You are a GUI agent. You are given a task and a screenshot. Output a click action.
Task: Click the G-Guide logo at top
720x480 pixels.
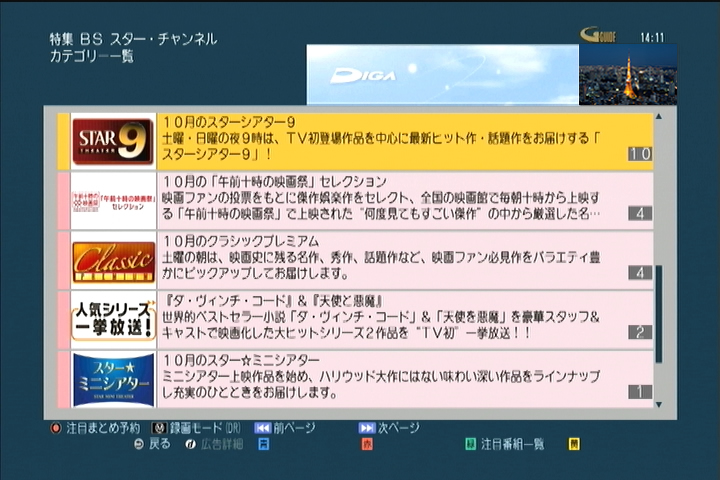pyautogui.click(x=598, y=35)
